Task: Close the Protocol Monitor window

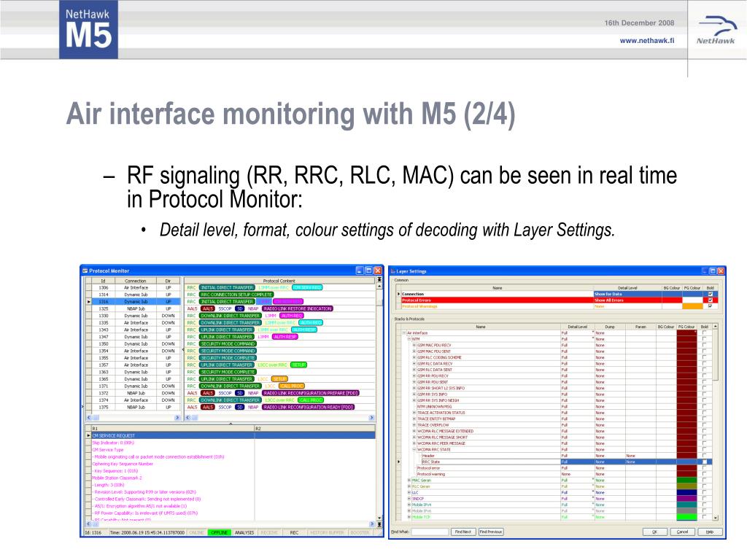Action: tap(379, 271)
